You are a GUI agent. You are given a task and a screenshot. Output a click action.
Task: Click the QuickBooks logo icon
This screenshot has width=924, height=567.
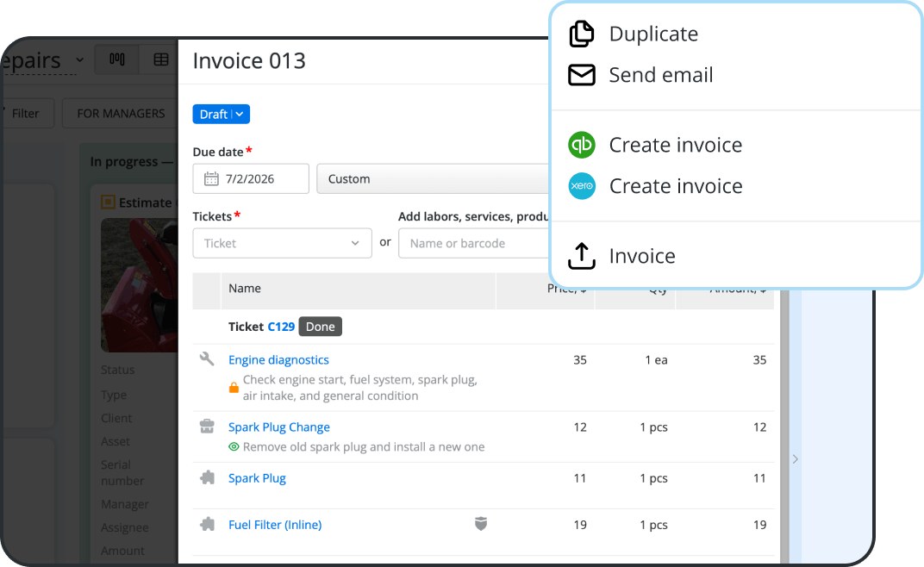click(x=582, y=145)
